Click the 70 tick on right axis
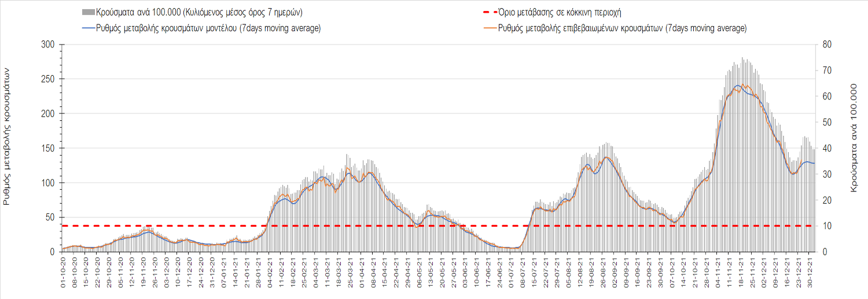This screenshot has width=868, height=299. coord(826,71)
